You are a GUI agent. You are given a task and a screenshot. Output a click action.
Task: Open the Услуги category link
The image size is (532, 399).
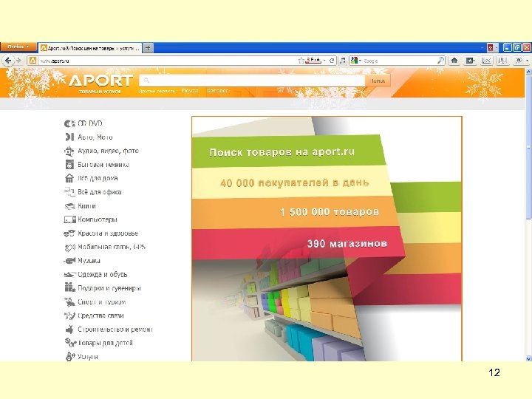(x=88, y=357)
